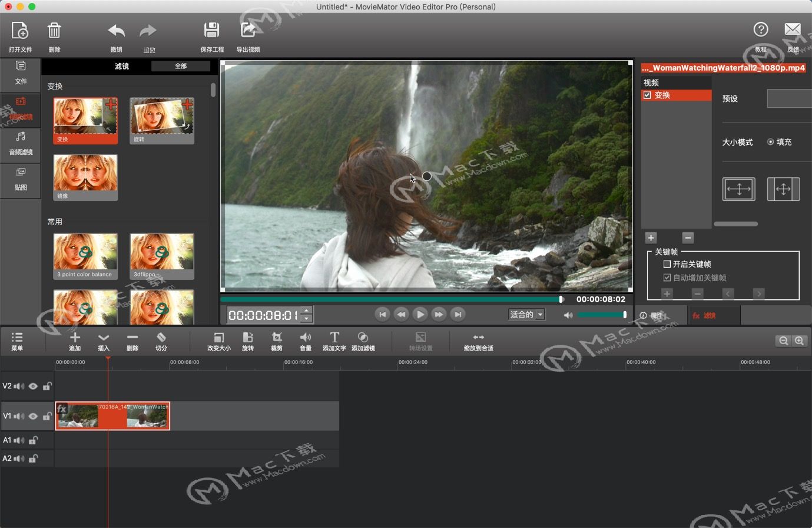Click 缩放到合适 zoom-to-fit icon

478,338
